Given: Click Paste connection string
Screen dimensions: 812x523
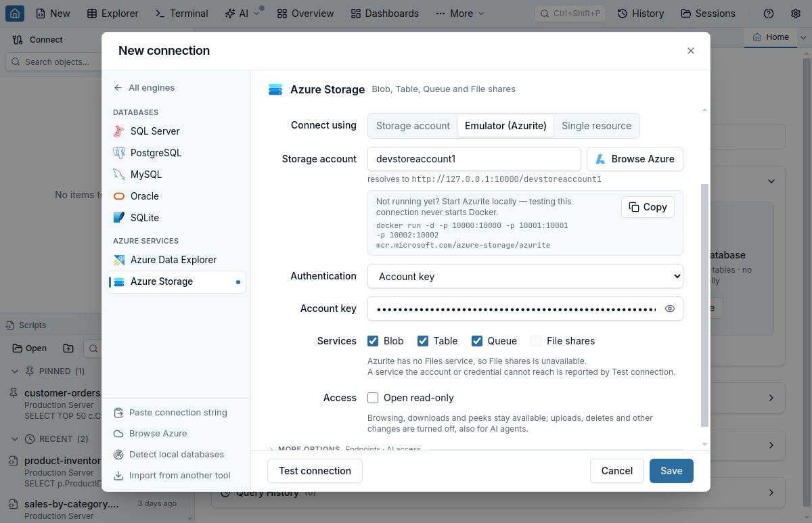Looking at the screenshot, I should point(170,412).
